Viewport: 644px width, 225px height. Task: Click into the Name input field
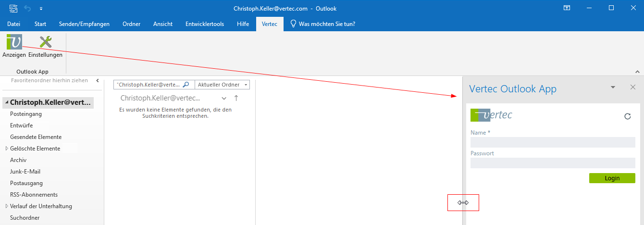pyautogui.click(x=553, y=142)
